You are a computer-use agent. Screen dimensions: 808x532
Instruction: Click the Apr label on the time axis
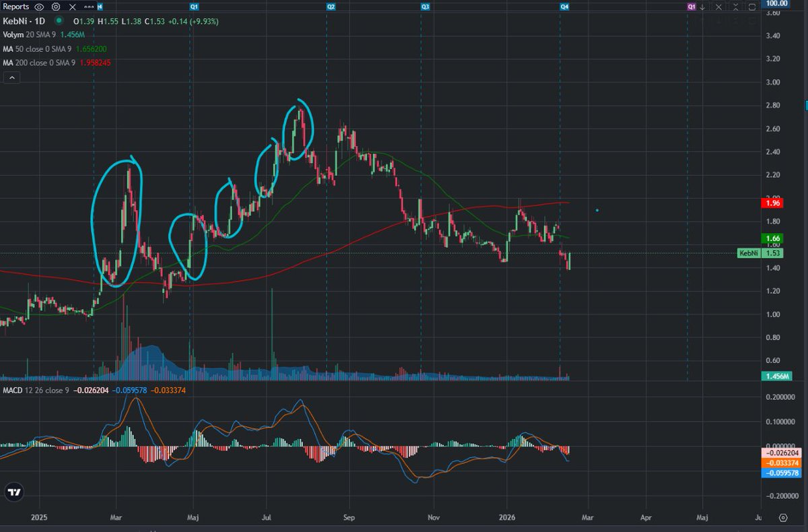pos(645,518)
